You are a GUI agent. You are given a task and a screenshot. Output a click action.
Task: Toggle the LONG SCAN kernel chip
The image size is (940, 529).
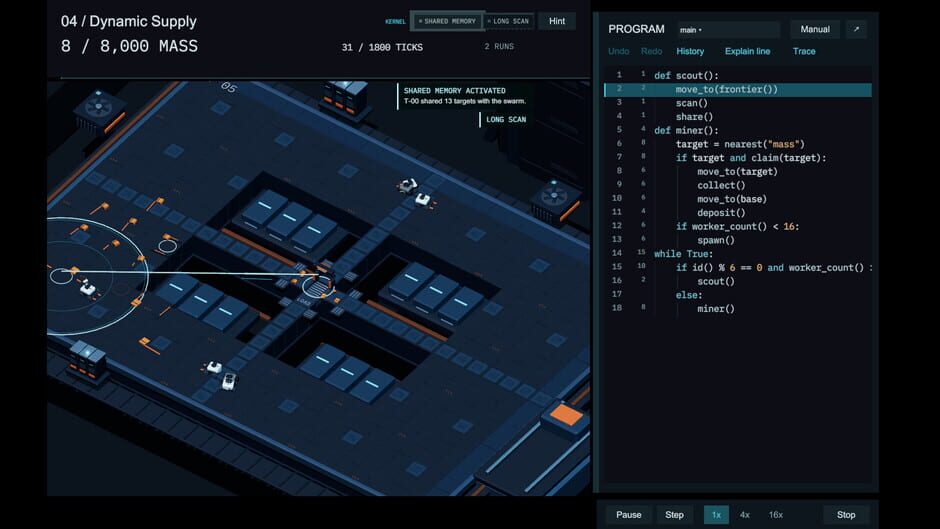(x=508, y=21)
